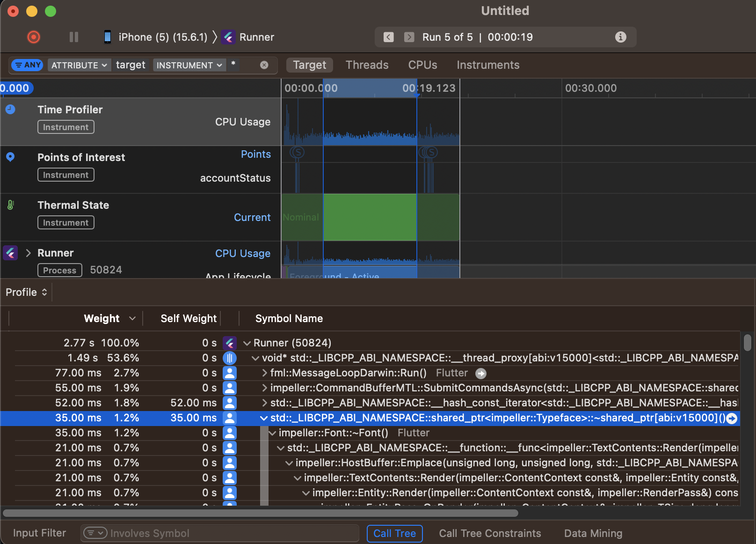Clear the filter using the x icon
Viewport: 756px width, 544px height.
pyautogui.click(x=264, y=65)
